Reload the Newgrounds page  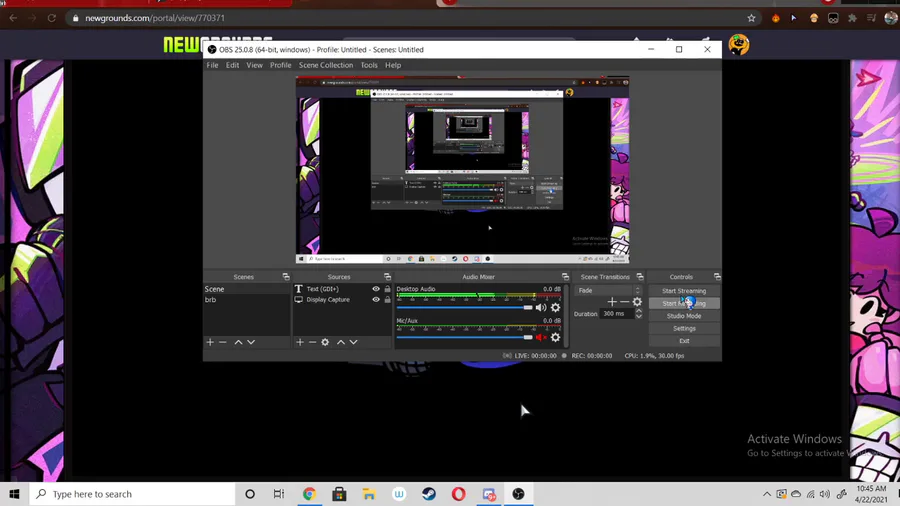pyautogui.click(x=52, y=18)
